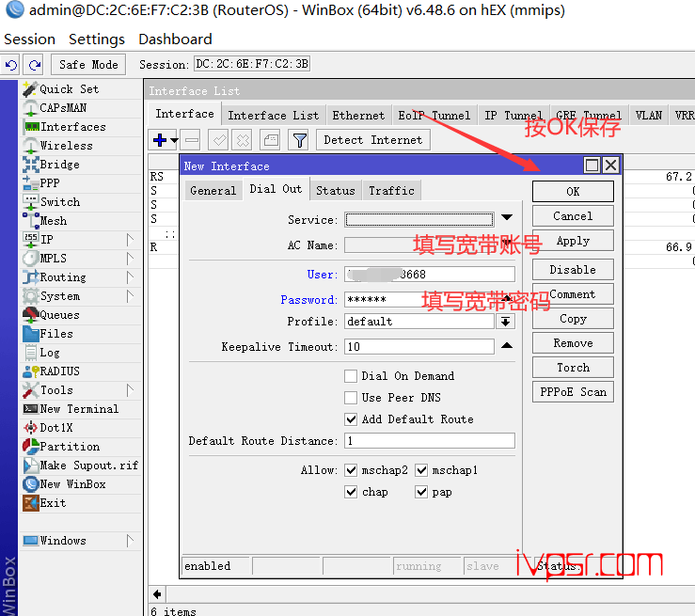695x616 pixels.
Task: Open the Session menu
Action: click(x=29, y=39)
